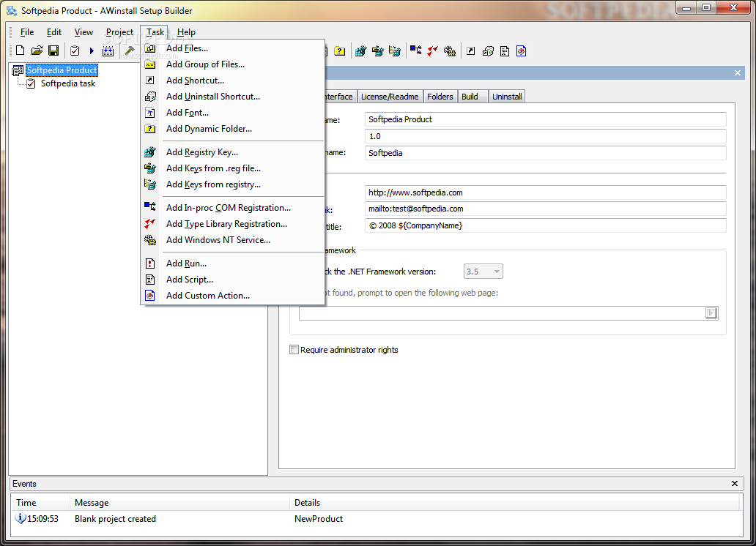Click the Message column header in Events
The image size is (756, 546).
coord(179,503)
